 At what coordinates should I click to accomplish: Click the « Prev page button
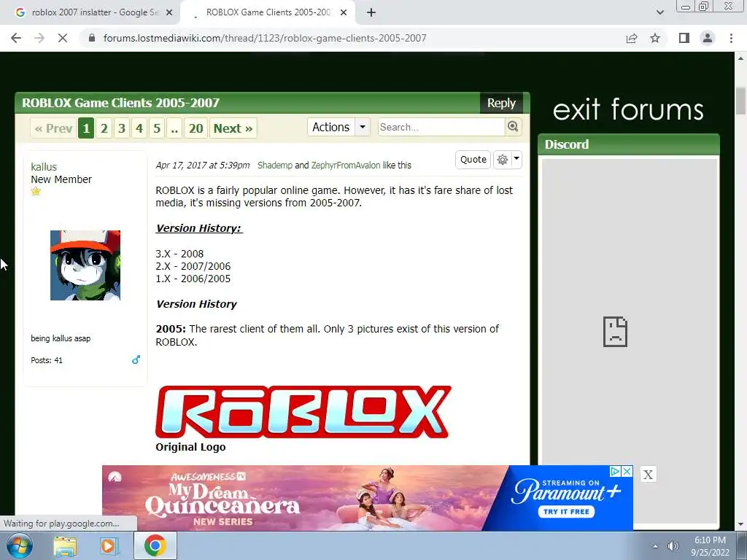[x=53, y=128]
